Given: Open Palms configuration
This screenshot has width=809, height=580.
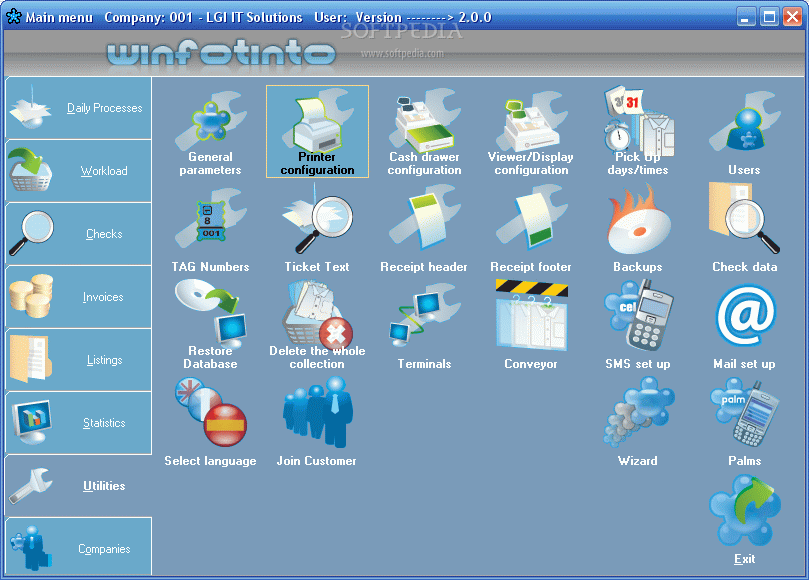Looking at the screenshot, I should [745, 423].
